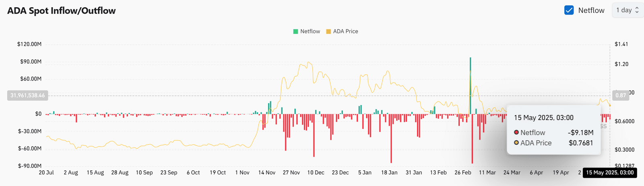Click the black 15 May 2025 date marker
The width and height of the screenshot is (644, 186).
609,173
